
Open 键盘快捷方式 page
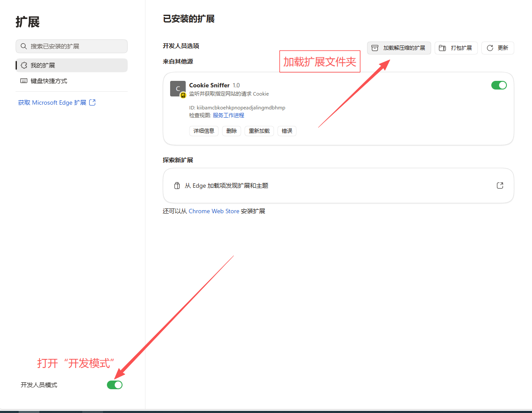pyautogui.click(x=71, y=81)
